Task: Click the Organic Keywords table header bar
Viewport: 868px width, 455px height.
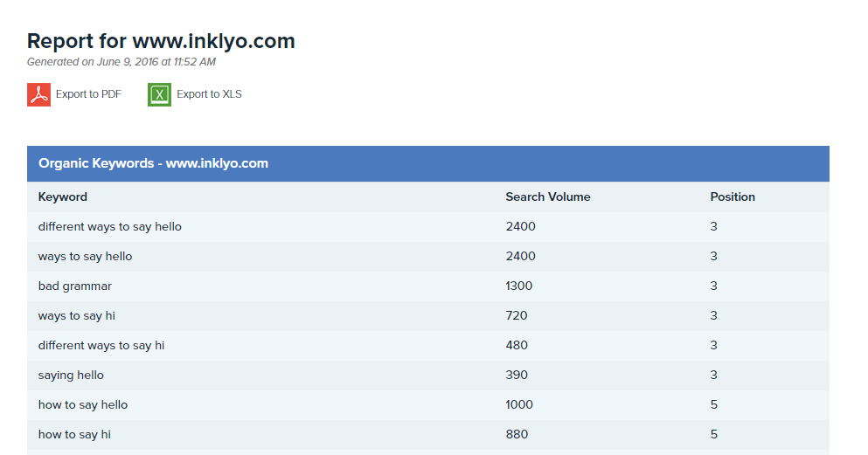Action: pyautogui.click(x=428, y=163)
